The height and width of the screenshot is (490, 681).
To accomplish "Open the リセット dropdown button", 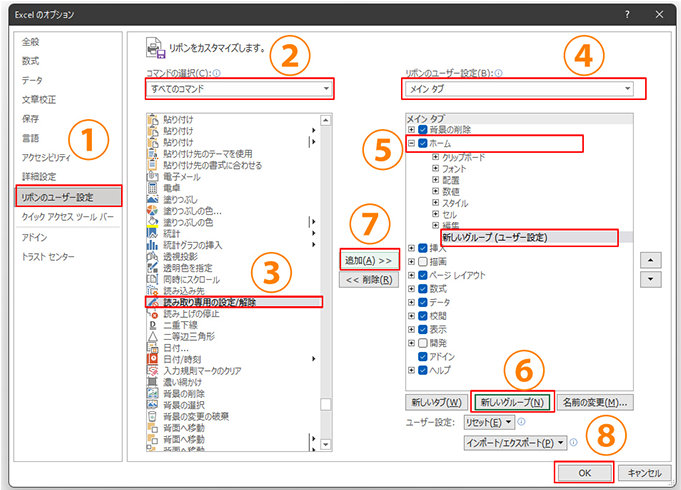I will point(489,422).
